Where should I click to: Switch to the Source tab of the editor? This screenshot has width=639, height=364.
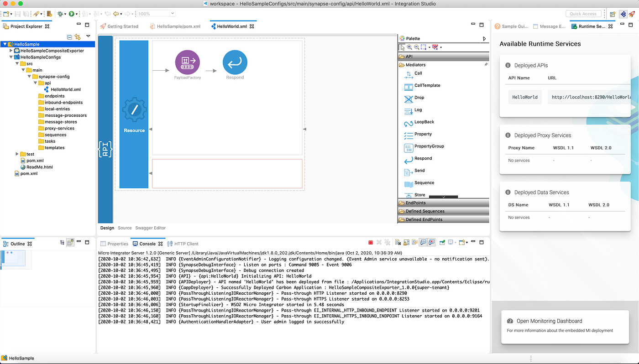125,228
